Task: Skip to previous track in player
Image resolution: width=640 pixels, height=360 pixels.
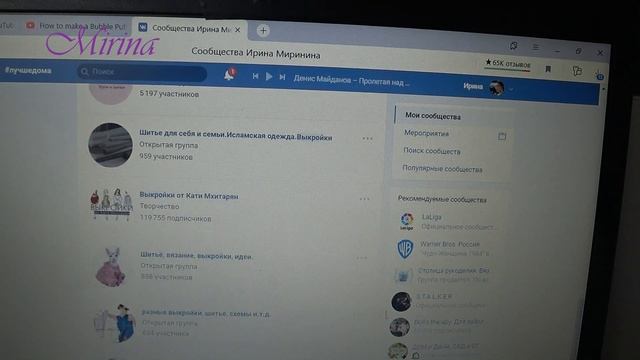Action: click(x=255, y=76)
